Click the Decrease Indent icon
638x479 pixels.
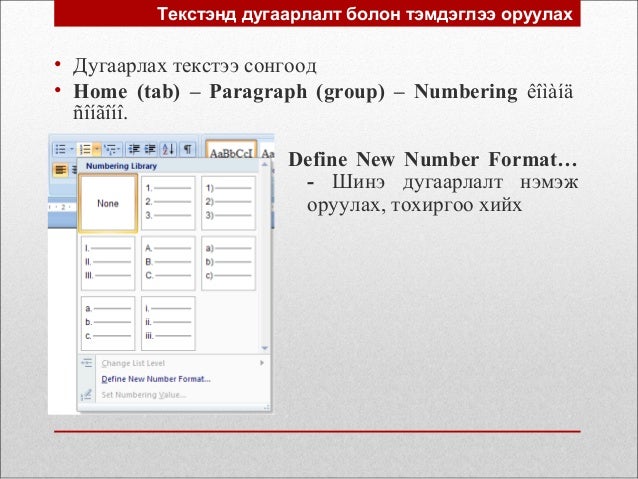133,149
